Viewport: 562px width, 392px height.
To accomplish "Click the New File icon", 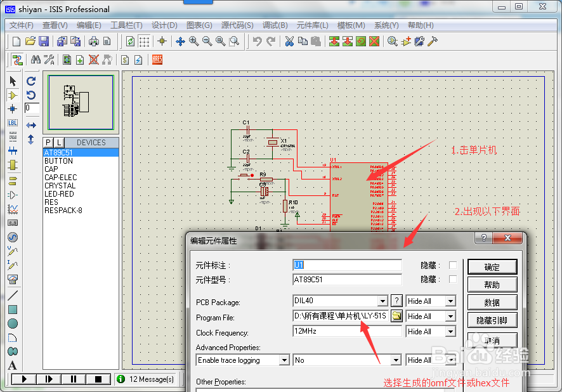I will [16, 41].
